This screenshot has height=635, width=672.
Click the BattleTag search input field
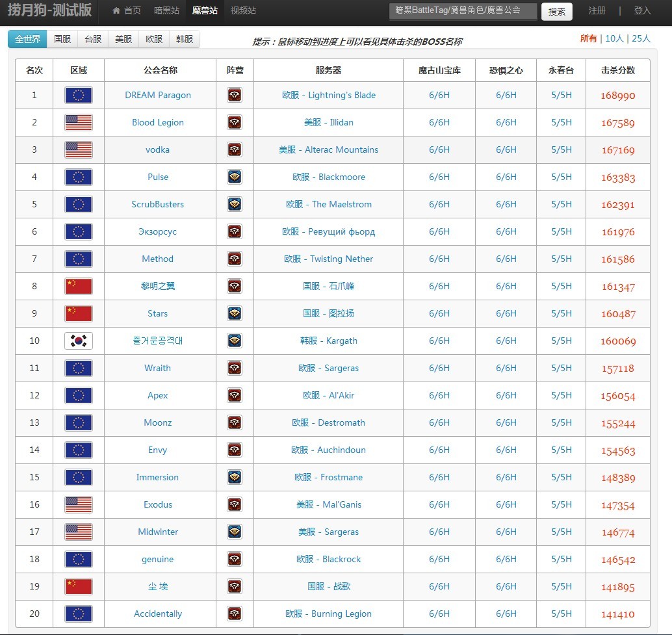[463, 11]
